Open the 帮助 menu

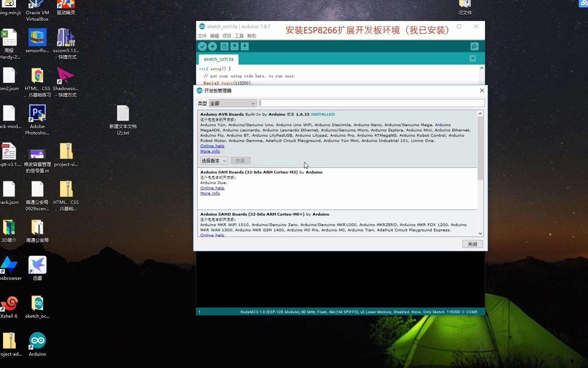(x=252, y=36)
